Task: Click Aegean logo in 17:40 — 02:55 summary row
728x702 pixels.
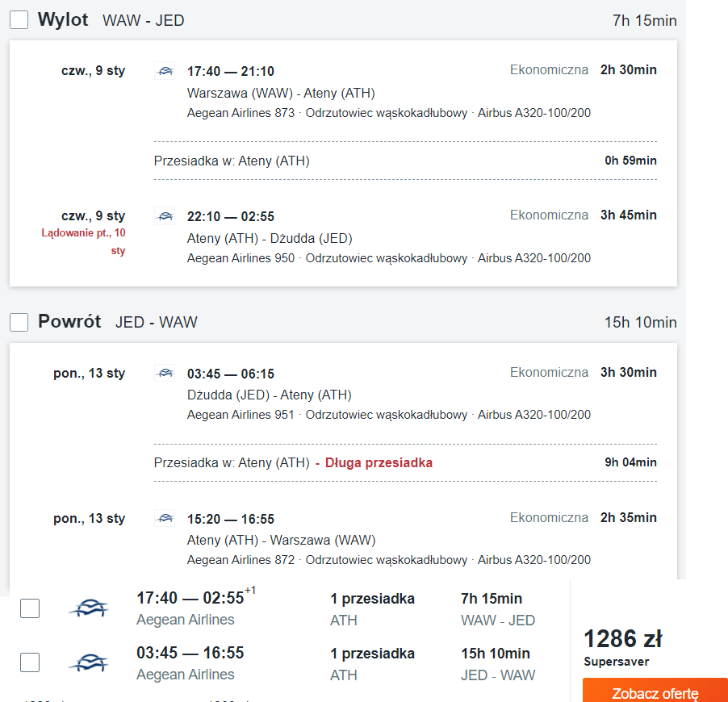Action: (x=89, y=608)
